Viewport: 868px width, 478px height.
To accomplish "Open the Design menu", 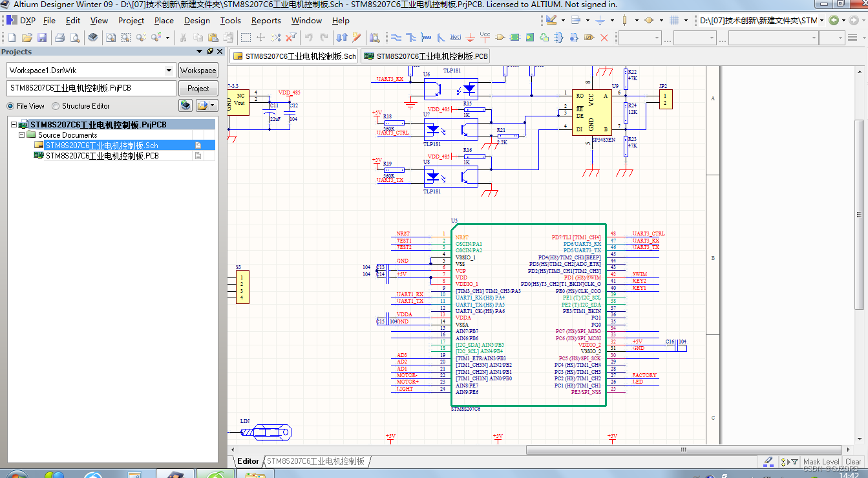I will (x=196, y=20).
